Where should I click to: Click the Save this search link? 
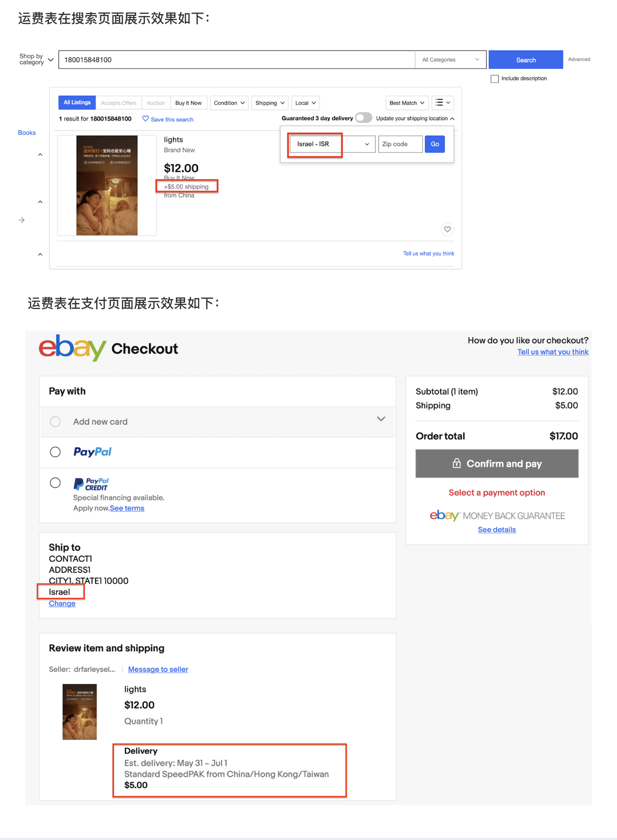point(172,120)
